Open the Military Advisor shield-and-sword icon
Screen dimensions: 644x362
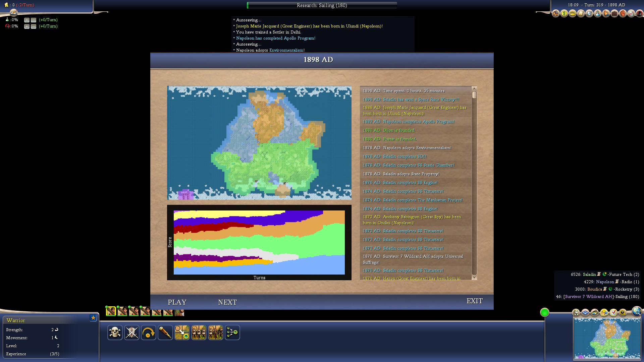[589, 13]
